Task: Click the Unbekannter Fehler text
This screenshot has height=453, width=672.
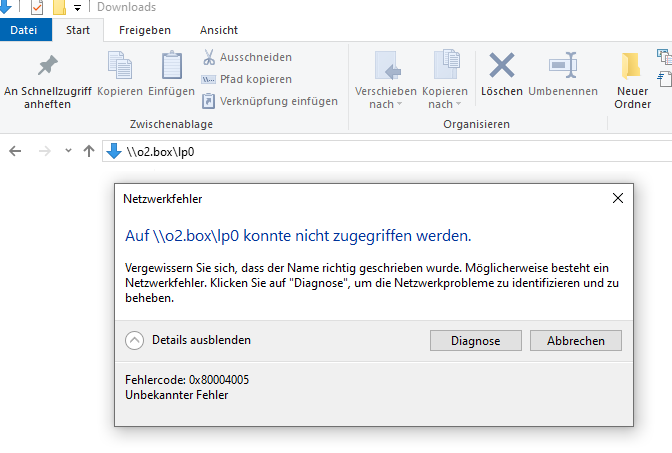Action: coord(177,395)
